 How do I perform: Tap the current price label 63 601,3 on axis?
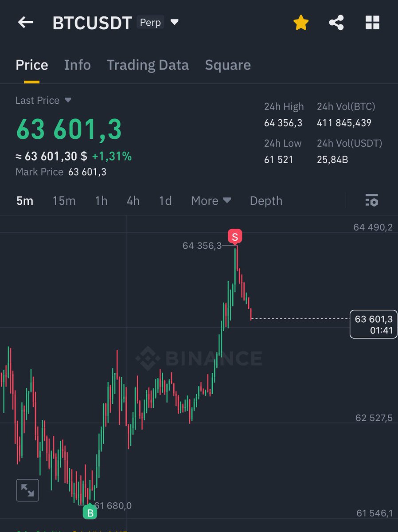tap(374, 325)
